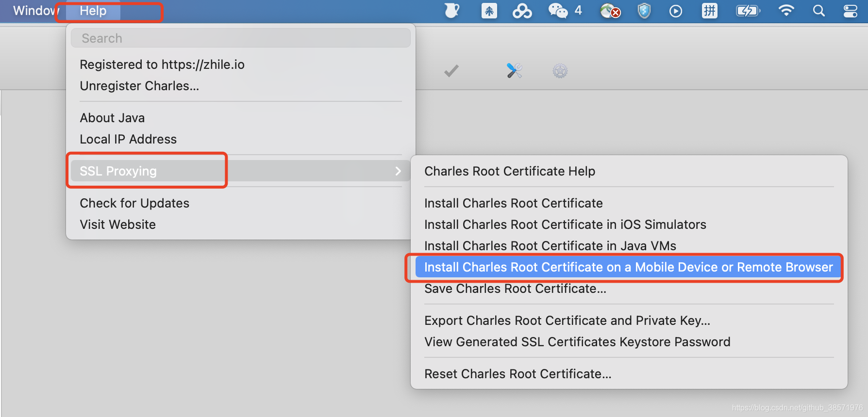Install Charles Root Certificate in iOS Simulators
Screen dimensions: 868x417
[565, 225]
